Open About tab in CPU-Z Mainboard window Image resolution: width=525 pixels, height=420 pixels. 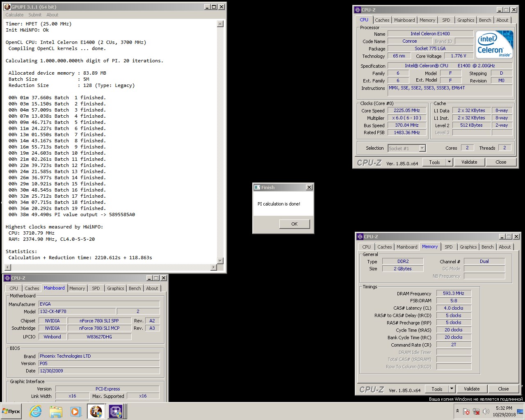tap(152, 288)
